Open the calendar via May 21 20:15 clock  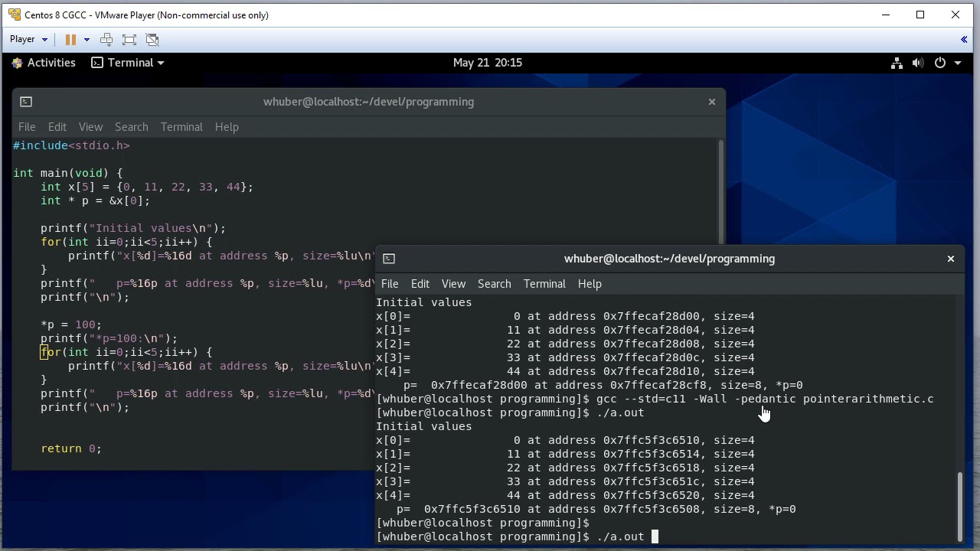point(488,63)
